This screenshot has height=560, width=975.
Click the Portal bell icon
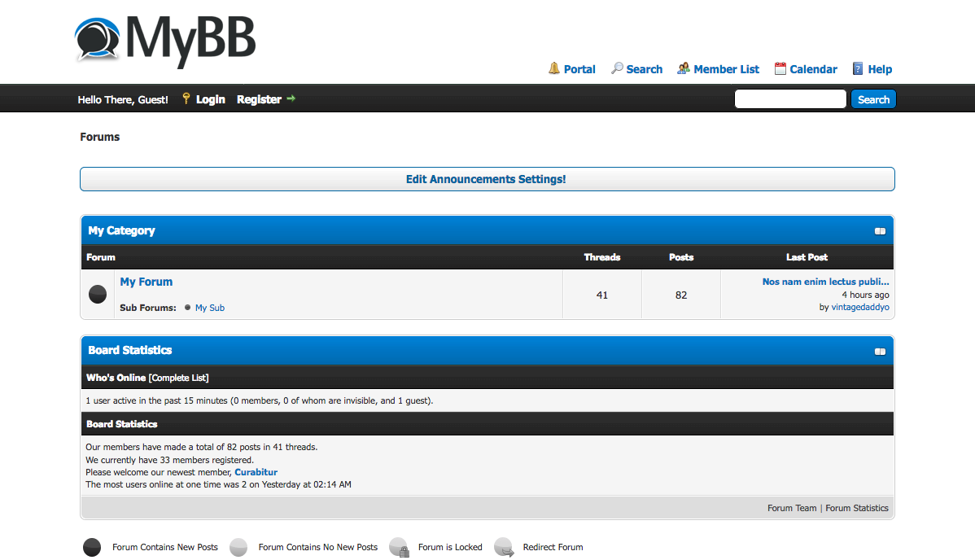click(554, 68)
